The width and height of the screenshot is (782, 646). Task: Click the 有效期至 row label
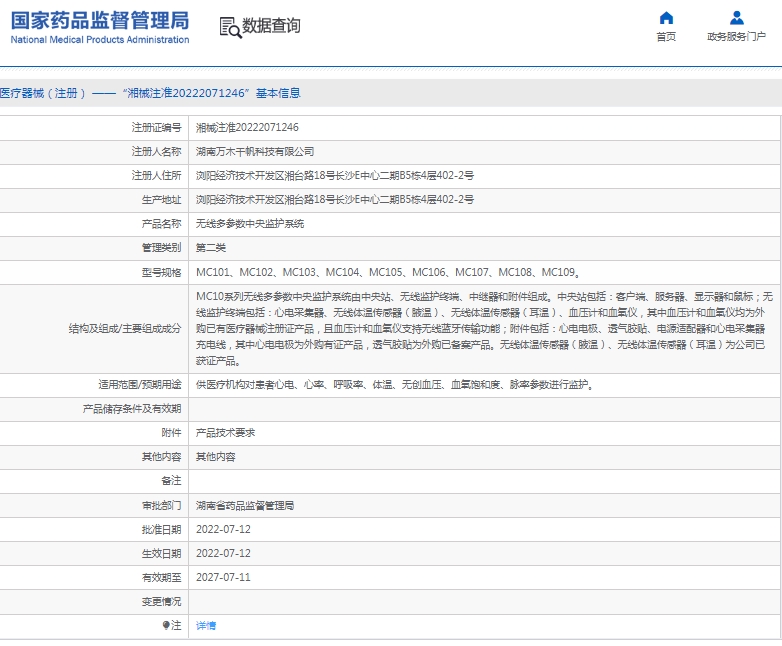tap(161, 577)
